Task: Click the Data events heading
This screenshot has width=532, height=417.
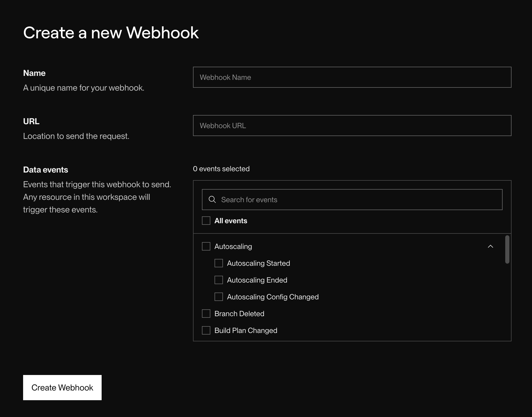Action: (x=45, y=170)
